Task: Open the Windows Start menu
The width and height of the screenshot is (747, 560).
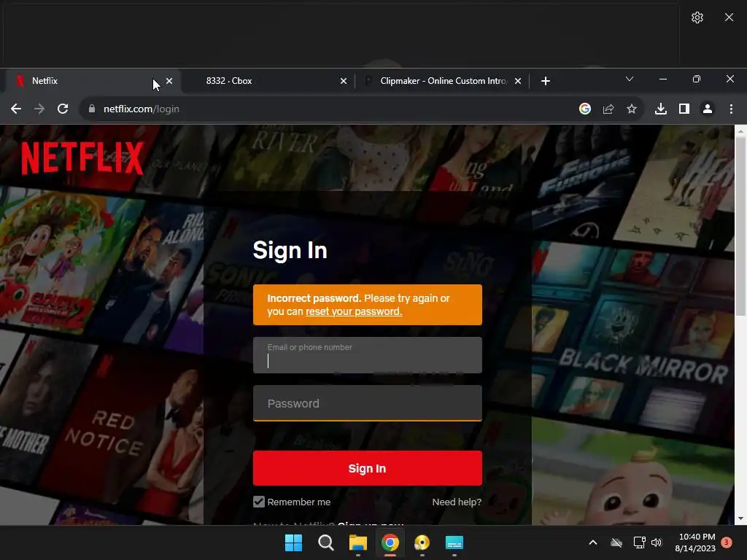Action: click(x=293, y=542)
